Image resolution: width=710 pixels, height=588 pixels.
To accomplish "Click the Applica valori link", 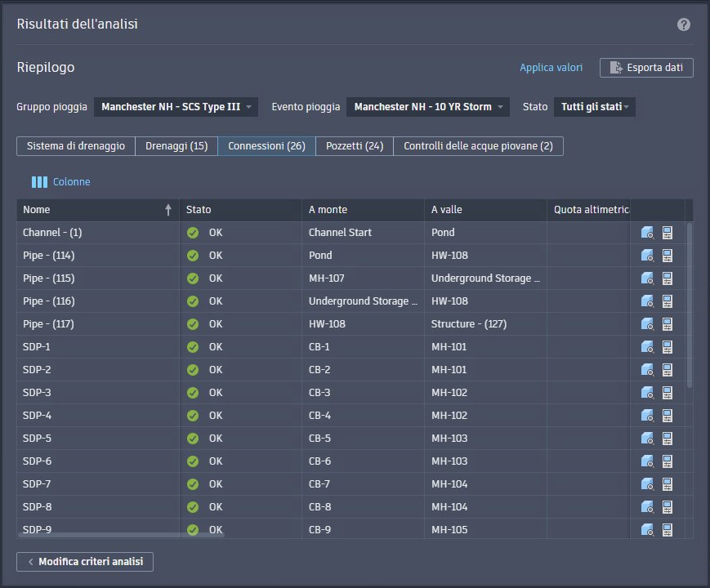I will [551, 68].
